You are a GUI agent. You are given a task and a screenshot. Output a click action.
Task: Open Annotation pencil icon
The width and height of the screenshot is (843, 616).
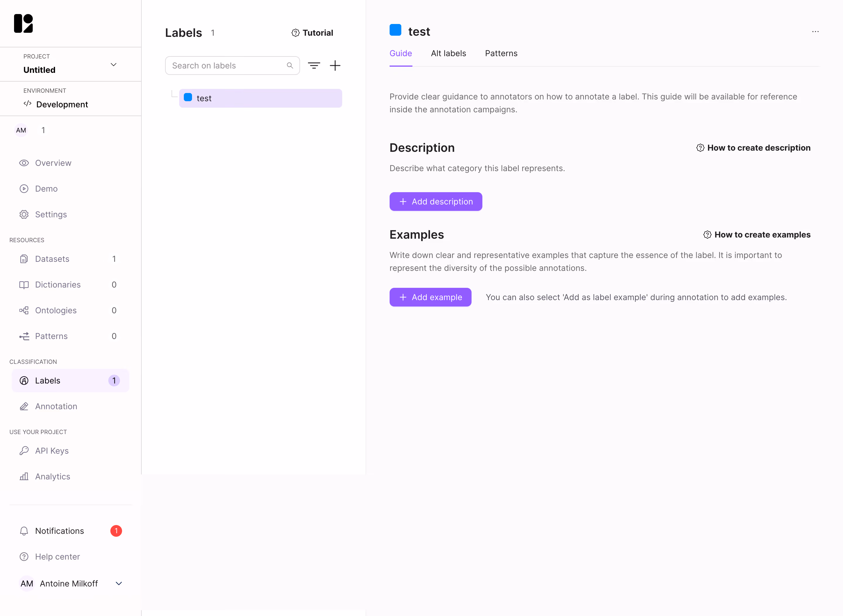point(24,407)
